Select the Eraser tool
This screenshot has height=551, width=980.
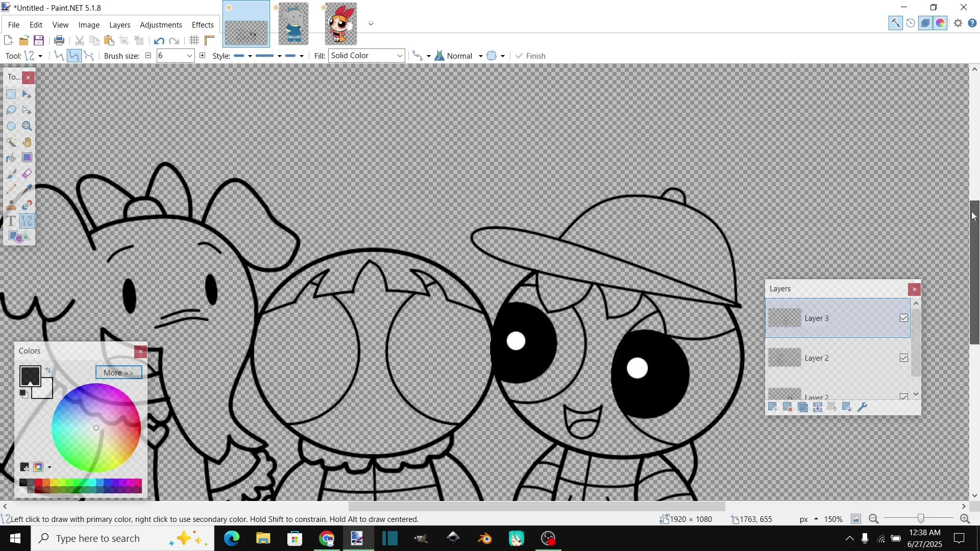[27, 174]
